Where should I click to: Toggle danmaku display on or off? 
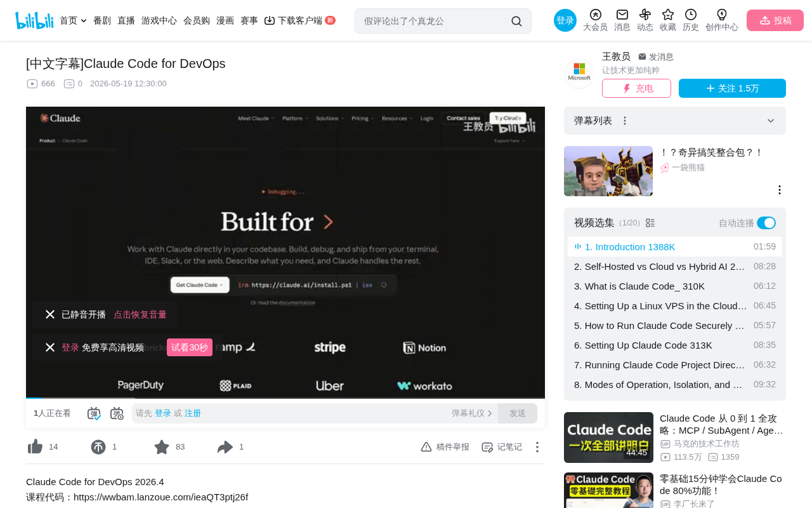[94, 413]
